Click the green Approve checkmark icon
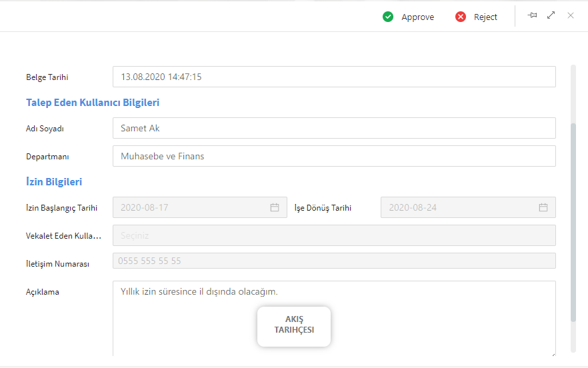The width and height of the screenshot is (588, 368). (388, 17)
